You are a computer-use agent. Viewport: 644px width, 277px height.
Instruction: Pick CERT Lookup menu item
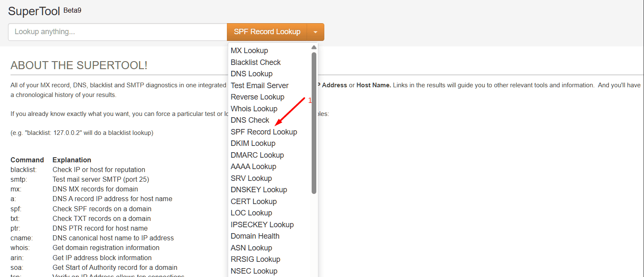[x=253, y=202]
